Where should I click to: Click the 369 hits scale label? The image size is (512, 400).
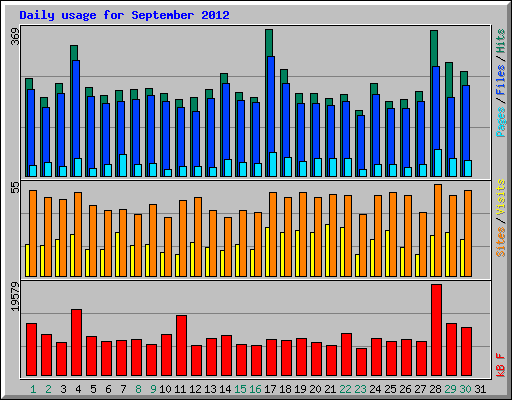point(15,37)
